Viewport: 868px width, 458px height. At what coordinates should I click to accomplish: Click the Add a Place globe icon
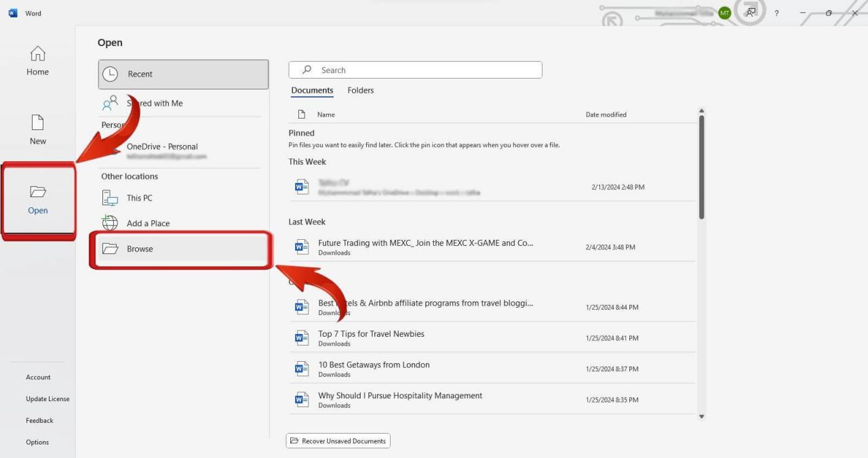tap(110, 223)
